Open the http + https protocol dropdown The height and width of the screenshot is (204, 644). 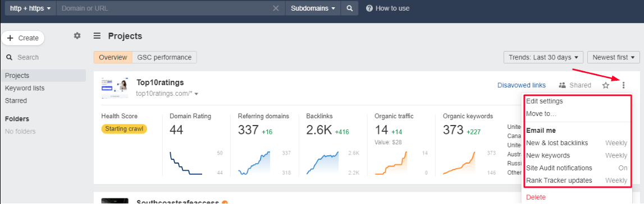tap(31, 8)
